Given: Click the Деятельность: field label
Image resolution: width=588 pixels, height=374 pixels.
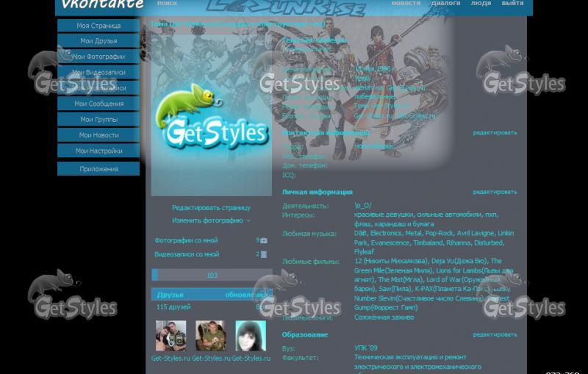Looking at the screenshot, I should click(306, 206).
